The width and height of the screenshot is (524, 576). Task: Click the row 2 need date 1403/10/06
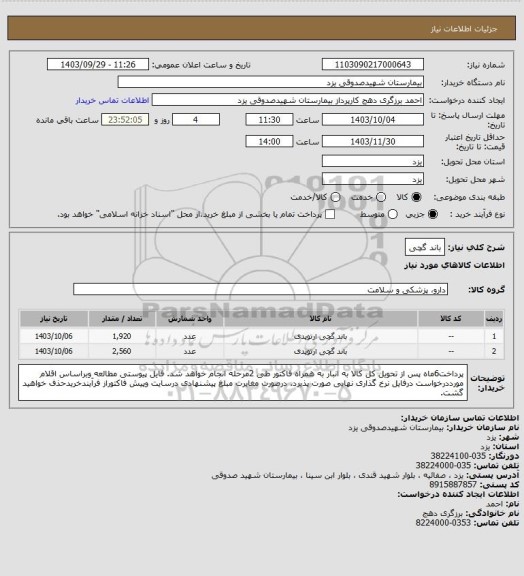pos(54,351)
